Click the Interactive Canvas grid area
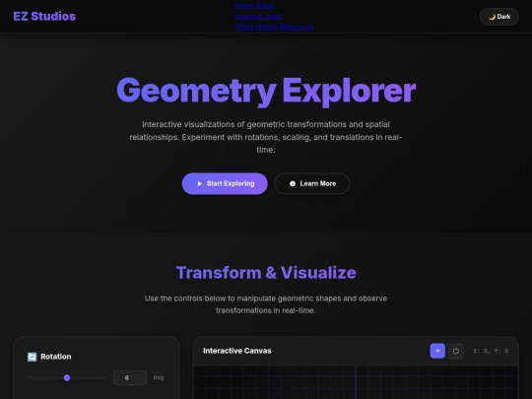Viewport: 532px width, 399px height. [356, 382]
